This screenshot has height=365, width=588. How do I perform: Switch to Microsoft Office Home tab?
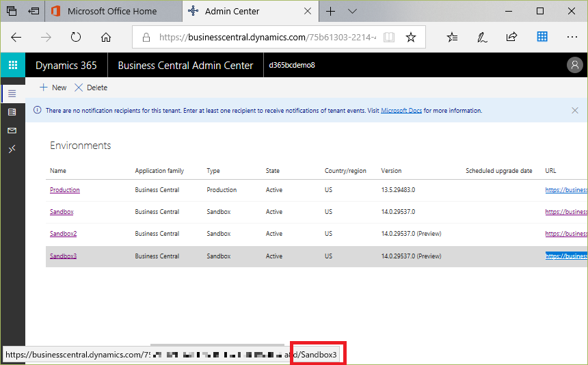click(112, 11)
